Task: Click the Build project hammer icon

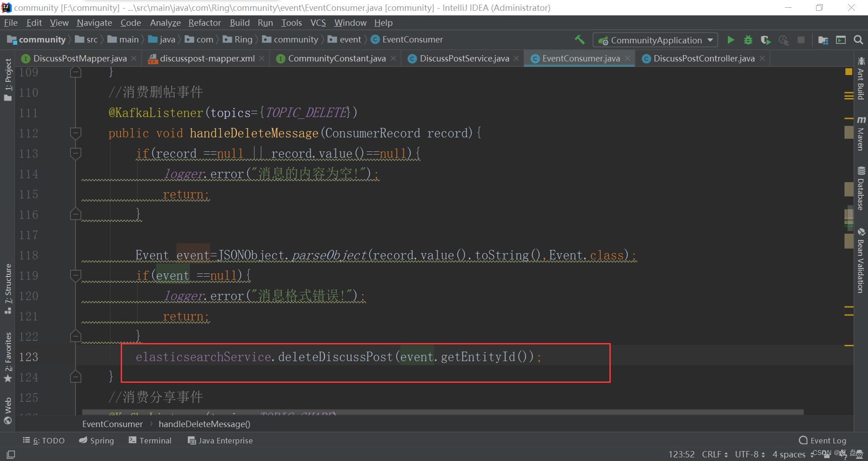Action: tap(579, 40)
